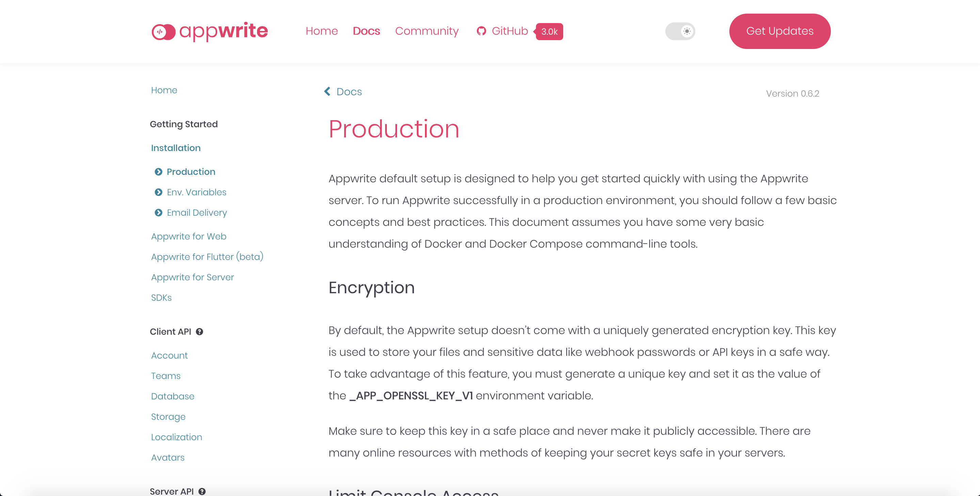Viewport: 980px width, 496px height.
Task: Open the SDKs page
Action: (161, 298)
